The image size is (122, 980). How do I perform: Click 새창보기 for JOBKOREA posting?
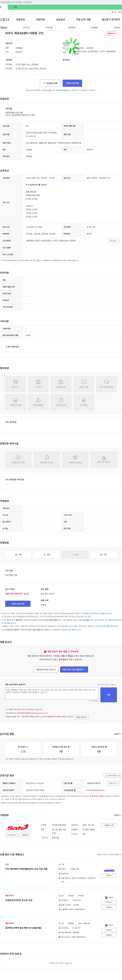point(109,875)
